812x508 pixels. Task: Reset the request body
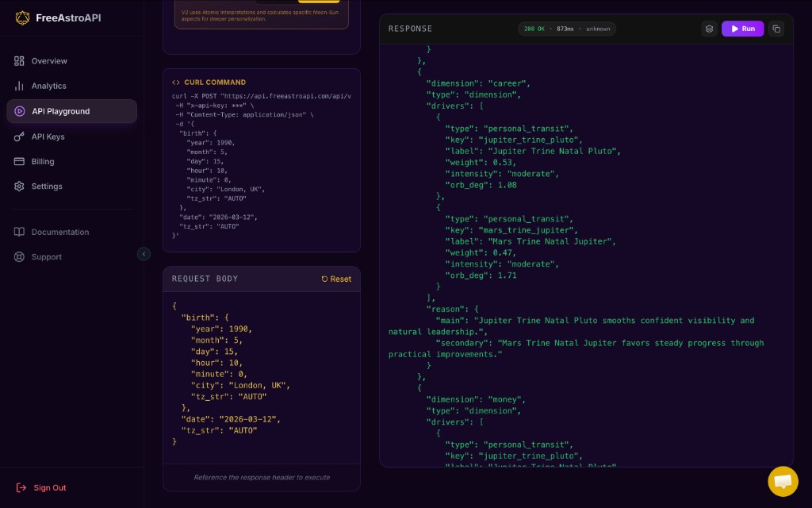pyautogui.click(x=336, y=279)
